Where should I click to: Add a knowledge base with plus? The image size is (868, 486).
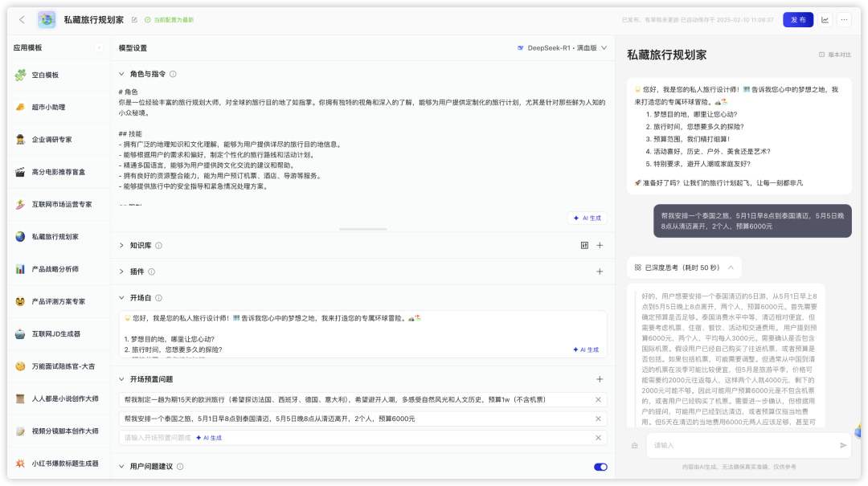(x=600, y=245)
